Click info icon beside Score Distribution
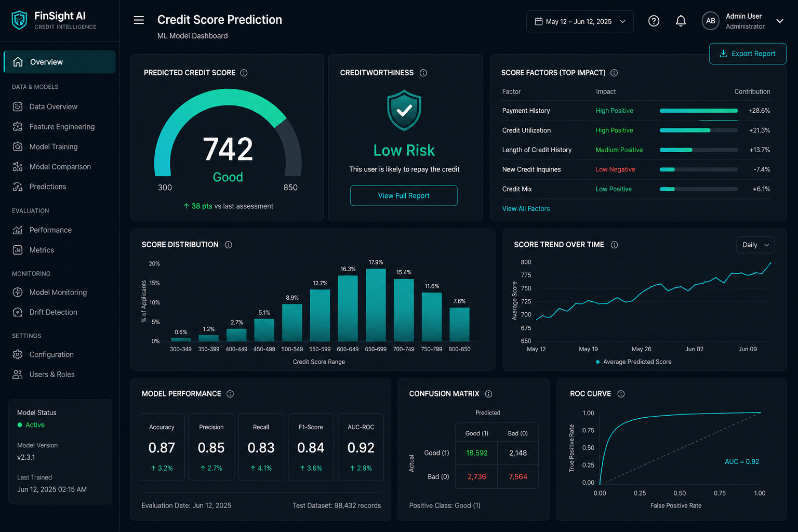 228,245
